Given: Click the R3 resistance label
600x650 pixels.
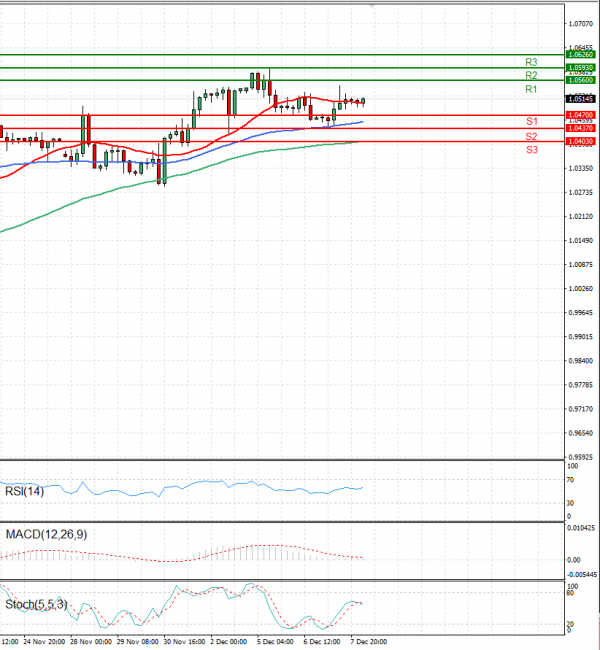Looking at the screenshot, I should tap(531, 62).
